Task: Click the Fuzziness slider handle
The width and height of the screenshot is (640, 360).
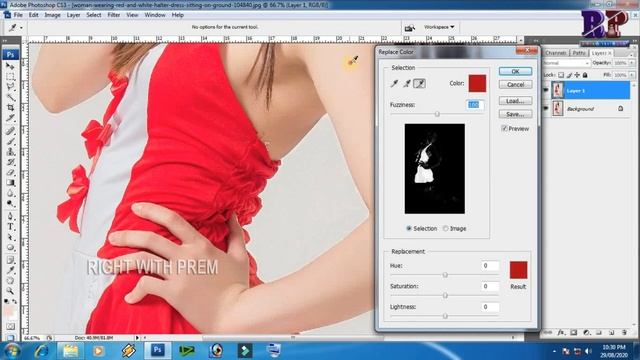Action: coord(437,114)
